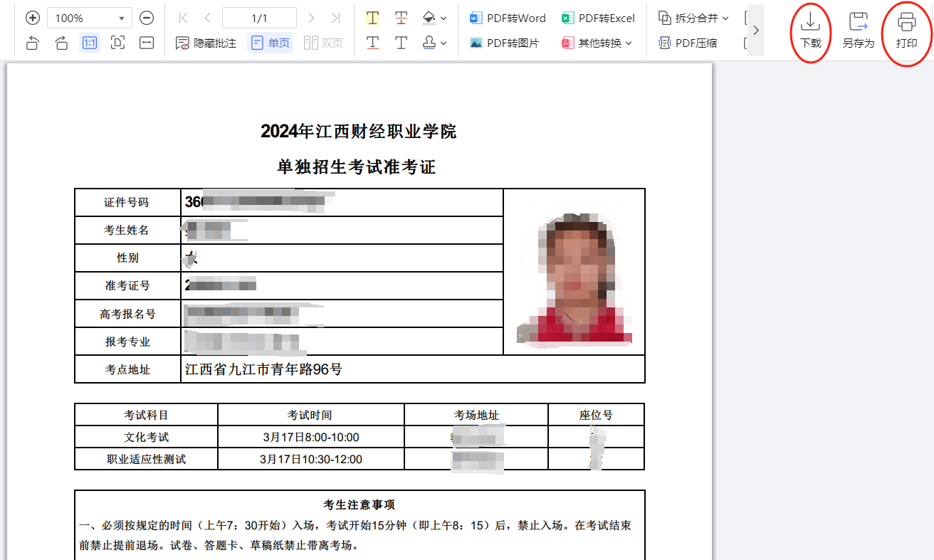Click the zoom in plus icon

coord(32,18)
